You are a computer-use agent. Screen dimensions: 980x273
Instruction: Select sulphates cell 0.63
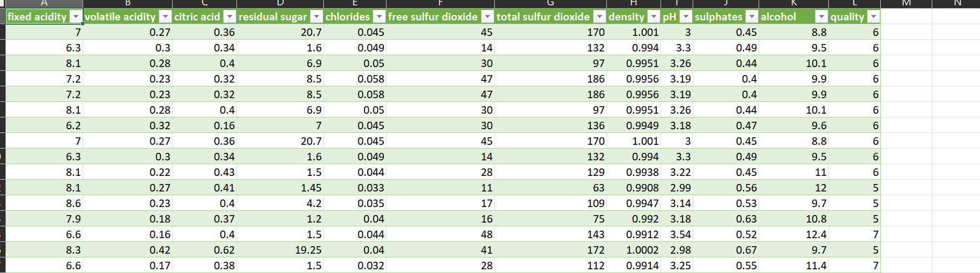[x=726, y=219]
